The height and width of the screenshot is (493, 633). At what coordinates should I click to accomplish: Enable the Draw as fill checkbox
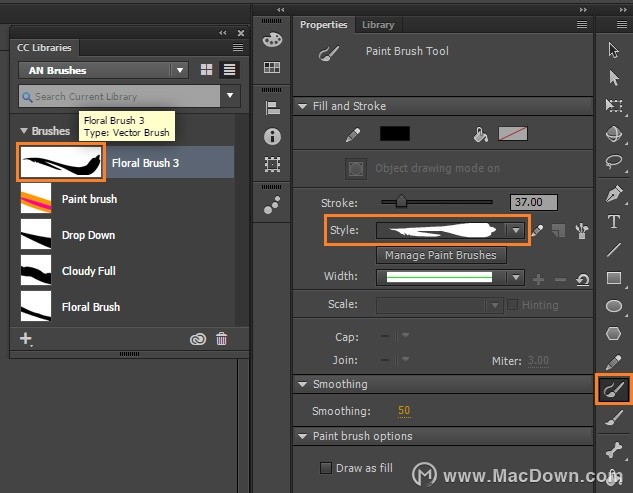(x=326, y=468)
